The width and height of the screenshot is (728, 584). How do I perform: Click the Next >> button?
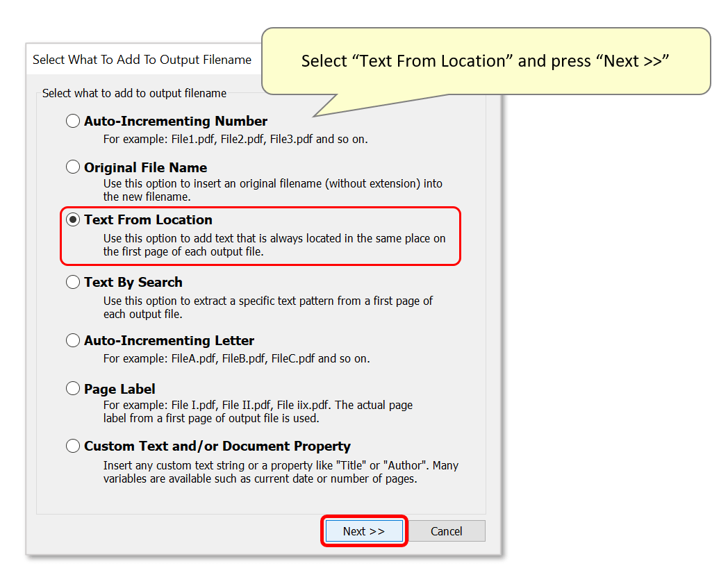[364, 531]
